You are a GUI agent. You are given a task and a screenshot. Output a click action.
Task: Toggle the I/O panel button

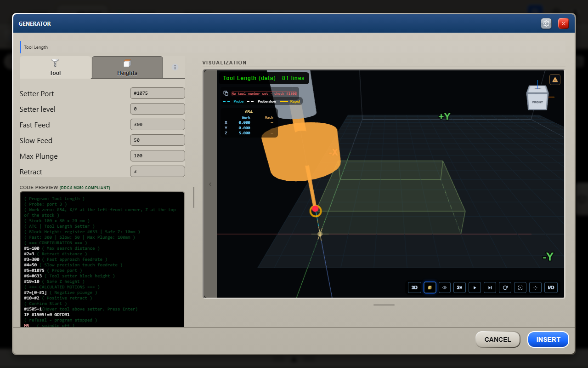pyautogui.click(x=551, y=287)
